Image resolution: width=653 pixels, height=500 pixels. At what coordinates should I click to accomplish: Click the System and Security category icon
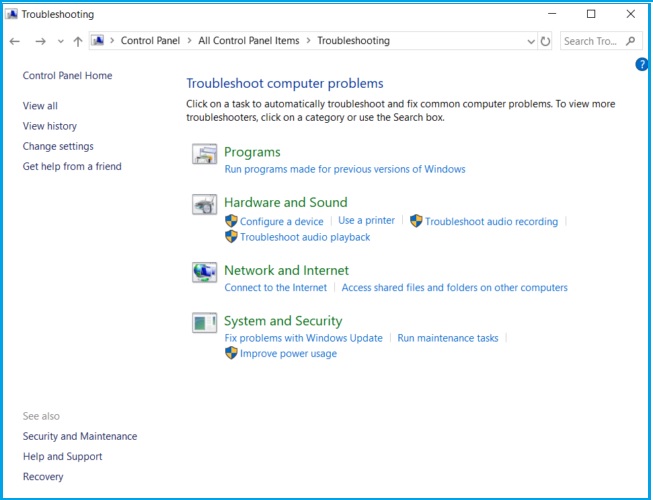point(204,323)
